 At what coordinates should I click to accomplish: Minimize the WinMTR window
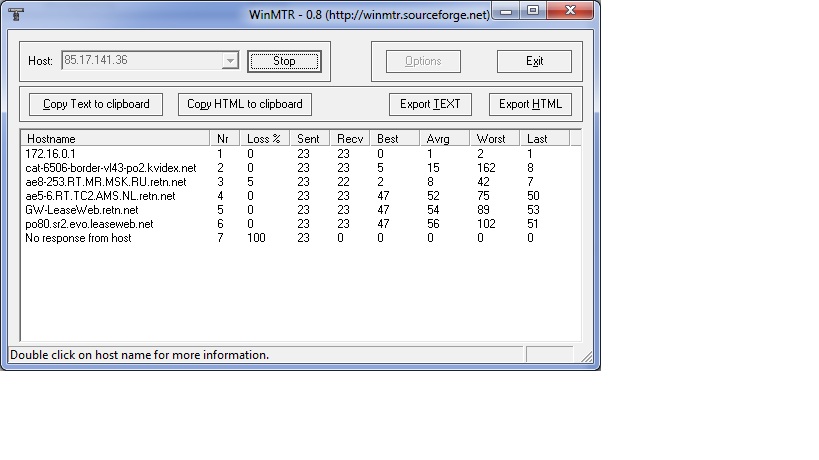[x=506, y=11]
